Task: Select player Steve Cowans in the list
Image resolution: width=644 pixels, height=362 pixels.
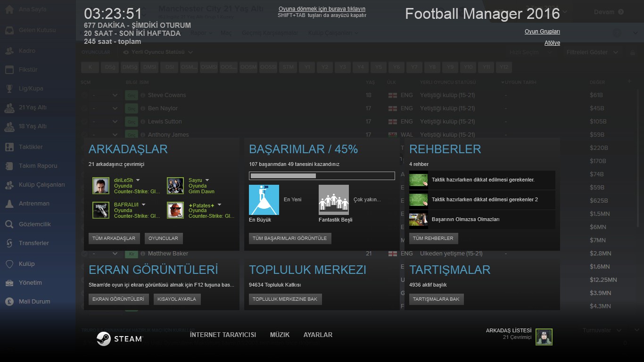Action: tap(167, 95)
